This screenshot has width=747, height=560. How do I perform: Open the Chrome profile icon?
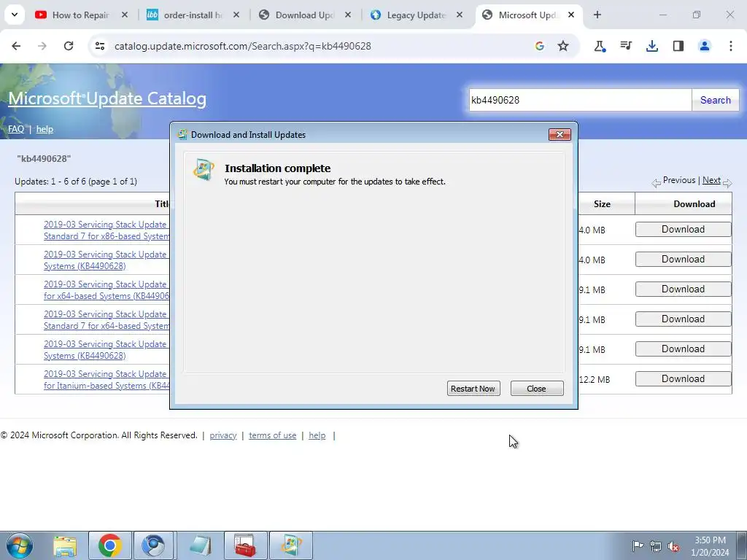[x=705, y=46]
